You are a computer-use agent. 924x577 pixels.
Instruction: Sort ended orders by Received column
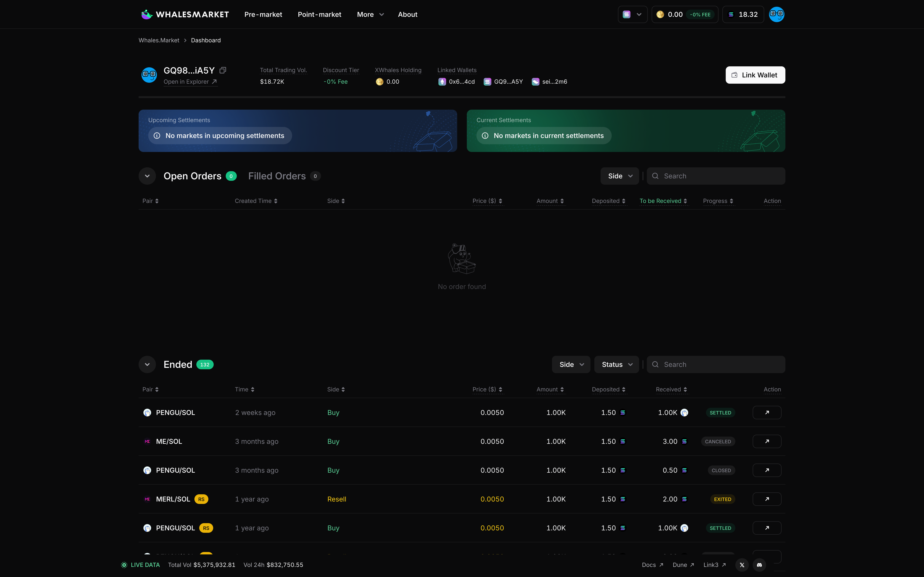[x=671, y=390]
